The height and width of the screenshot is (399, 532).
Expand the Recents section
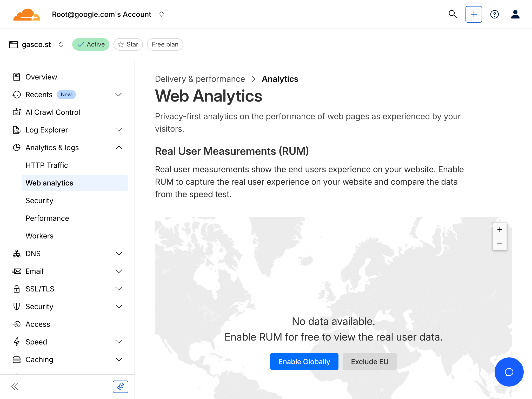point(119,94)
